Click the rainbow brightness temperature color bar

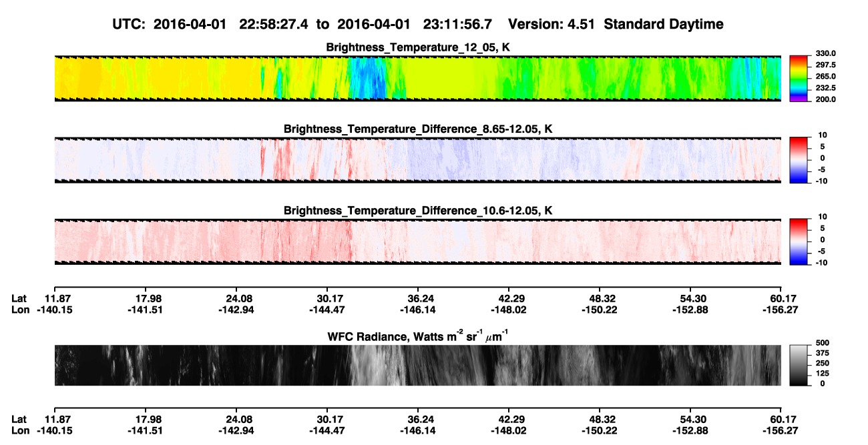click(799, 78)
